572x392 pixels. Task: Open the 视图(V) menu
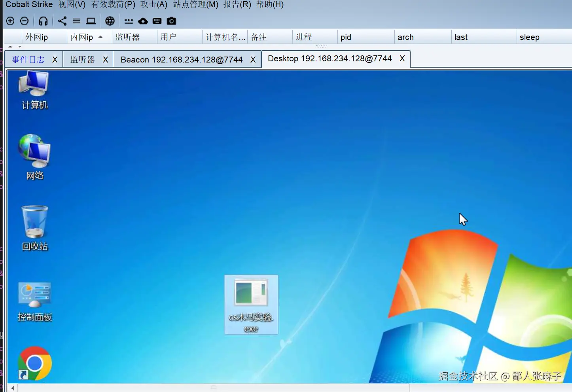pyautogui.click(x=72, y=5)
